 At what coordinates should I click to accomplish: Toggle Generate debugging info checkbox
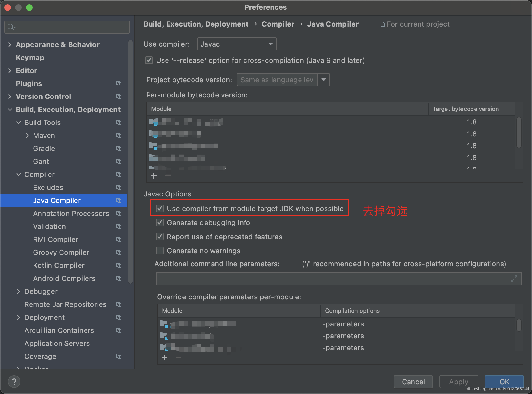(160, 223)
